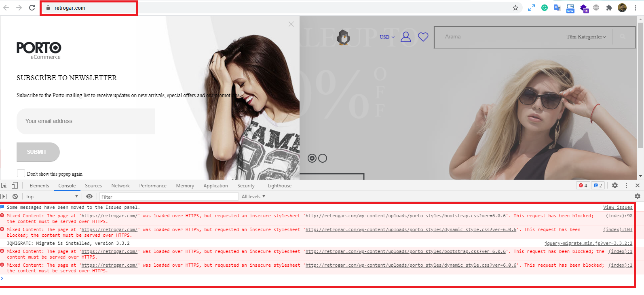This screenshot has height=295, width=644.
Task: Switch to the Performance tab
Action: tap(153, 186)
